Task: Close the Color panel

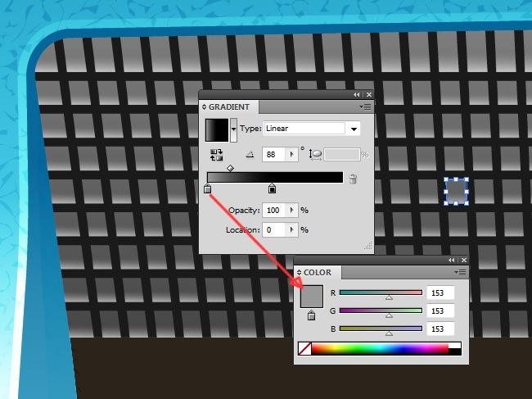Action: click(464, 260)
